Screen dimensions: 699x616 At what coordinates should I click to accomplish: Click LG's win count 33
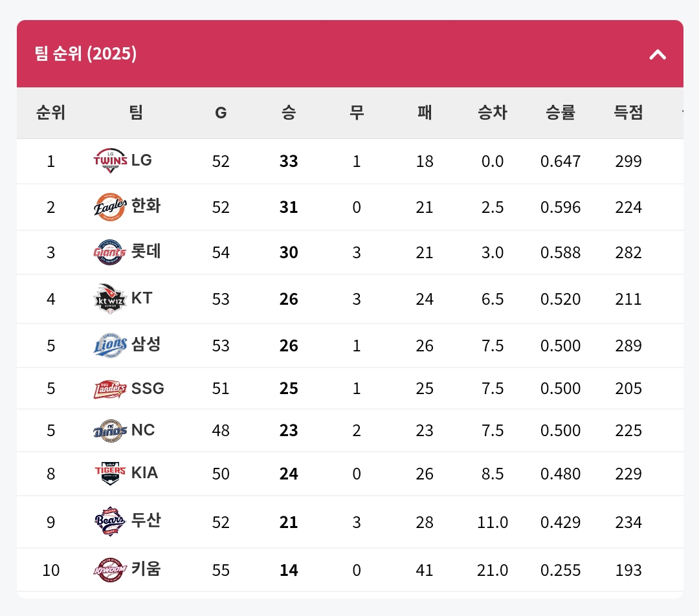pos(289,161)
